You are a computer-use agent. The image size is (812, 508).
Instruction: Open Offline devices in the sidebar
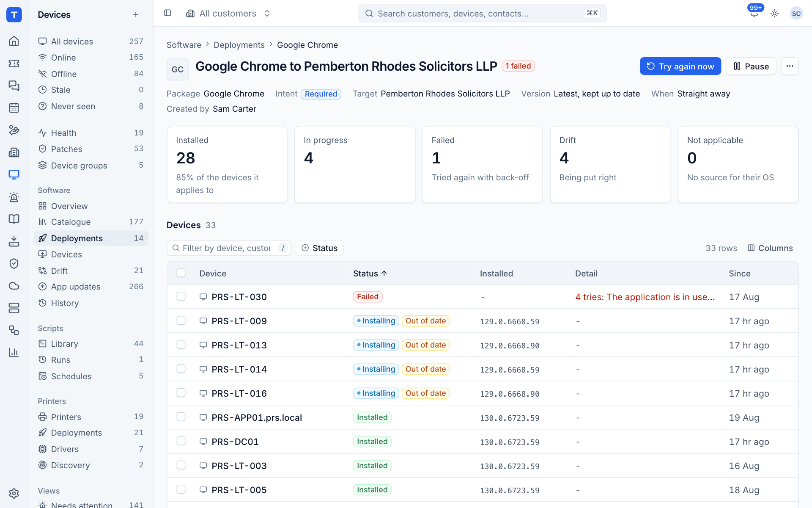point(91,74)
